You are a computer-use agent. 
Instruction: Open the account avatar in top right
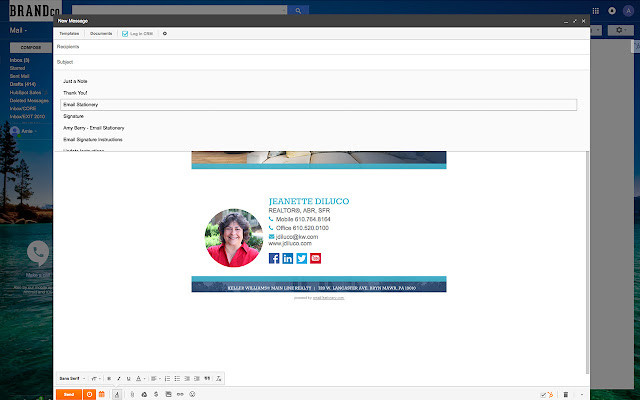tap(628, 11)
